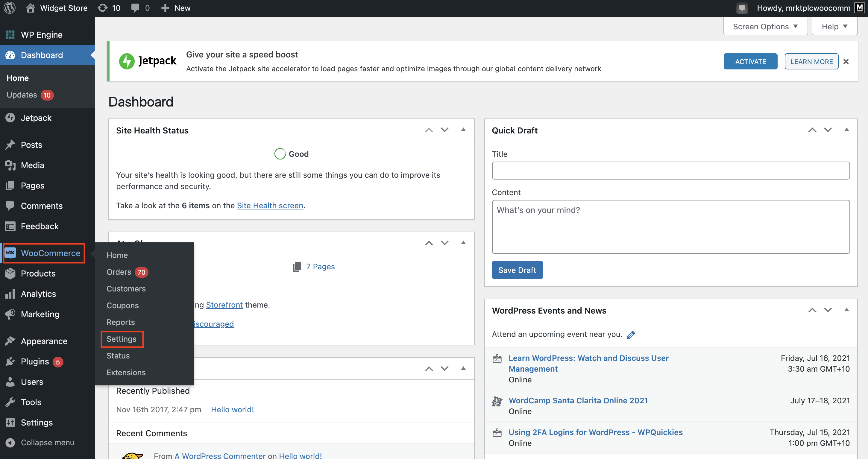Open Media library sidebar icon
This screenshot has width=868, height=459.
click(10, 165)
